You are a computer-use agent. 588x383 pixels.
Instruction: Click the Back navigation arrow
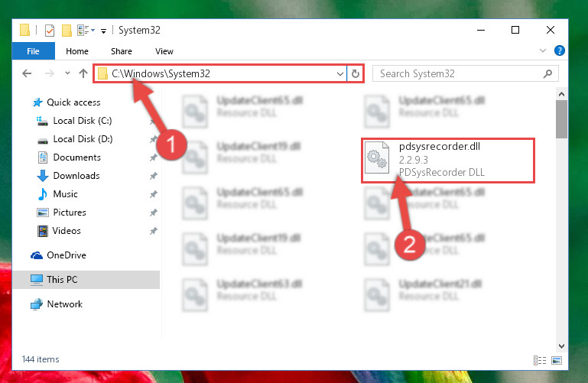coord(27,73)
